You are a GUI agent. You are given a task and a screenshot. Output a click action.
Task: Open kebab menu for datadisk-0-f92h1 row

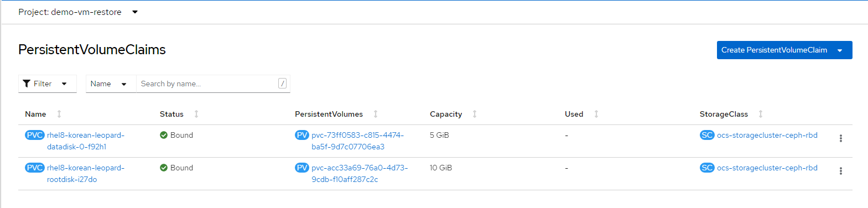click(840, 138)
